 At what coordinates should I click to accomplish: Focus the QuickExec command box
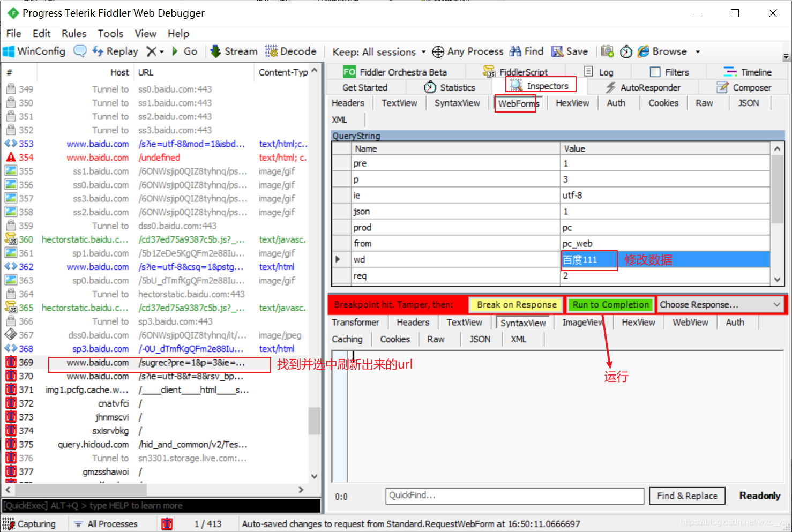161,506
